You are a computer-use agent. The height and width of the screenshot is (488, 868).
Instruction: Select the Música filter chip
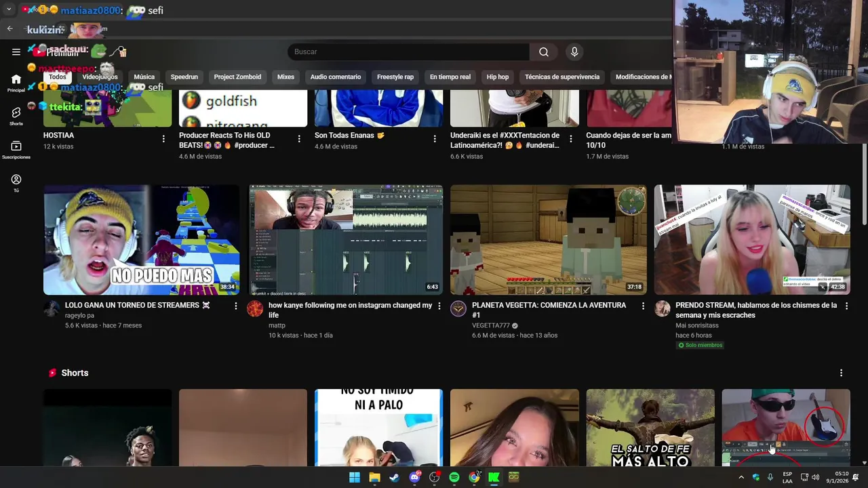[x=144, y=77]
